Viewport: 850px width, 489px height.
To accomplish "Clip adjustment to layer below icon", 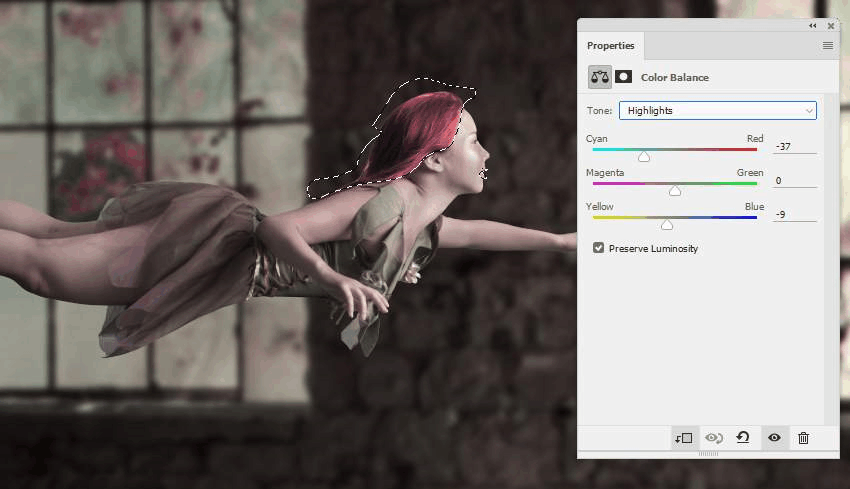I will [x=684, y=437].
